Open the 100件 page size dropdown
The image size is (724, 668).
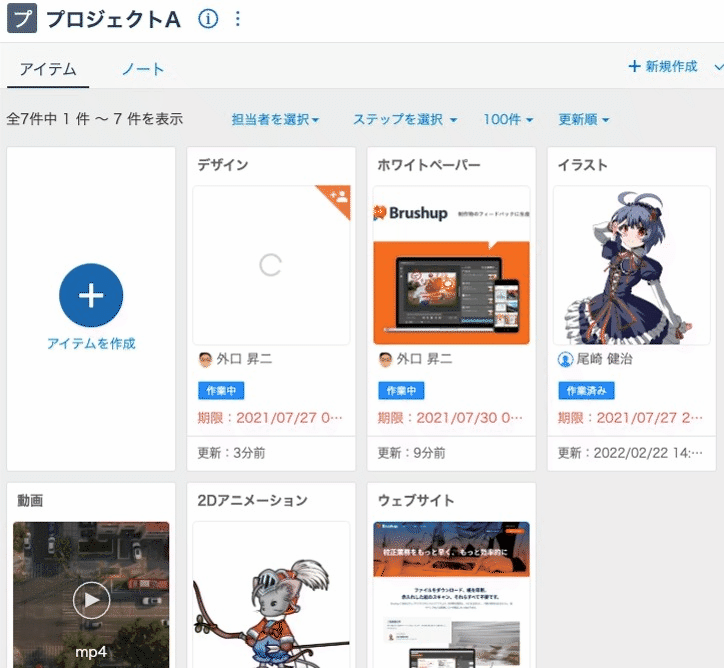coord(508,120)
